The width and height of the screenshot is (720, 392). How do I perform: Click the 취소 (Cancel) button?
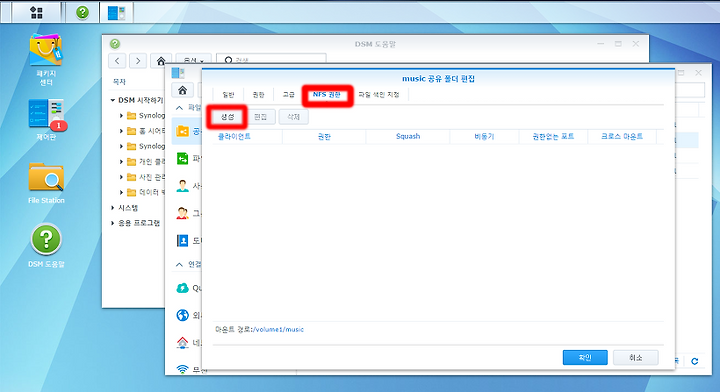click(x=636, y=358)
